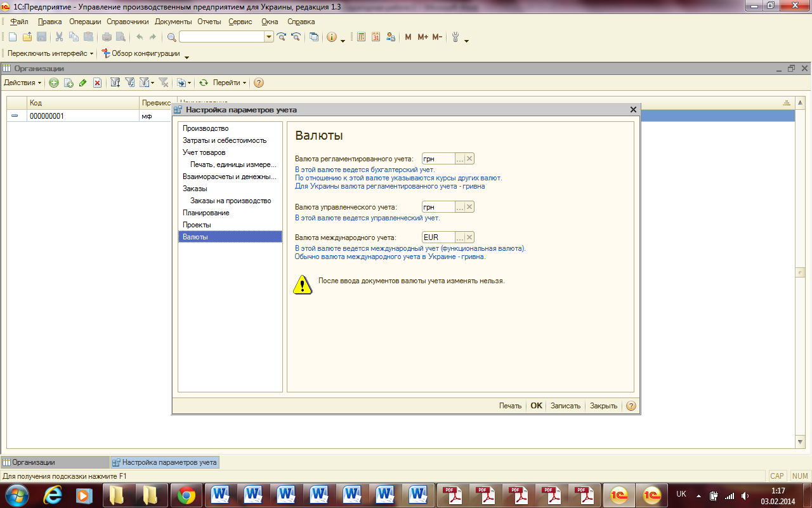Click the Записать button
The image size is (812, 508).
coord(565,406)
